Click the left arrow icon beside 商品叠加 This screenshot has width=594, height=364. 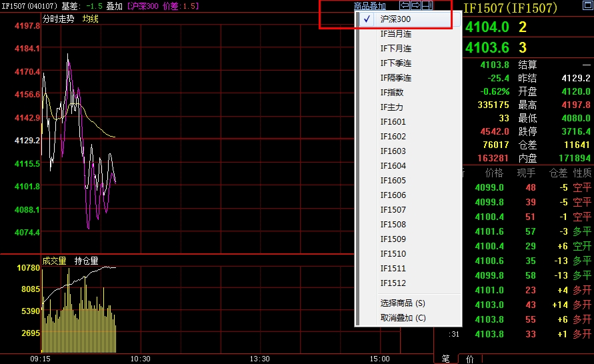pyautogui.click(x=405, y=6)
